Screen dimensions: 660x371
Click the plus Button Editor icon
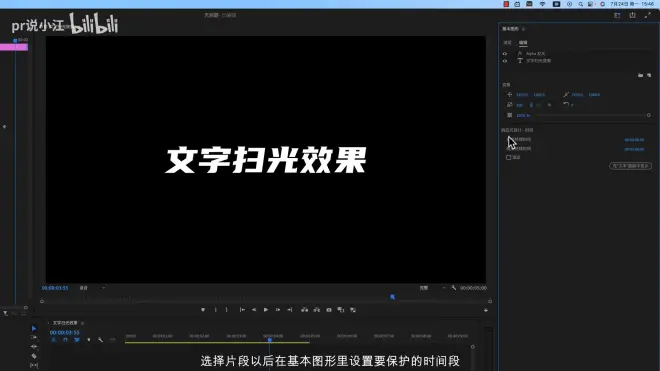pyautogui.click(x=486, y=310)
